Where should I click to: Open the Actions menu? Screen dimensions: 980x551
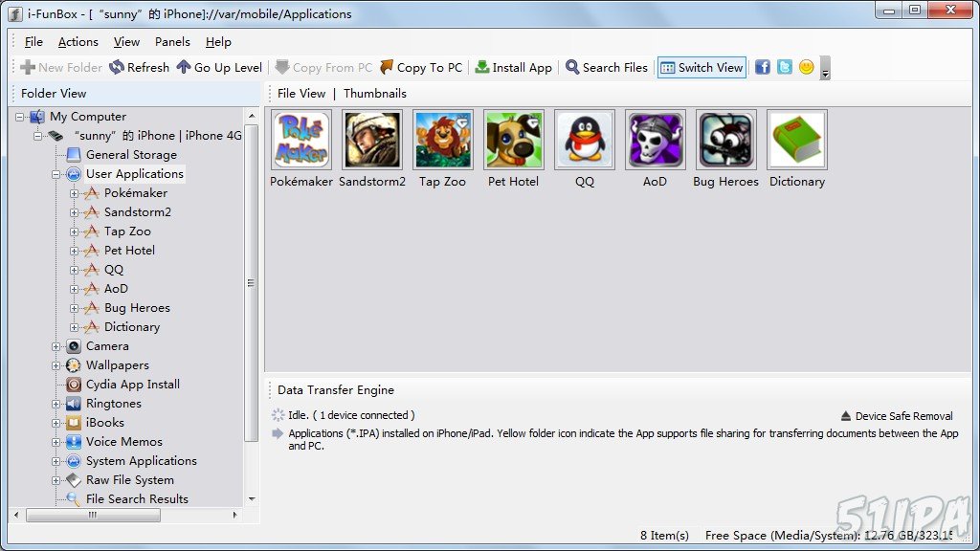point(78,42)
